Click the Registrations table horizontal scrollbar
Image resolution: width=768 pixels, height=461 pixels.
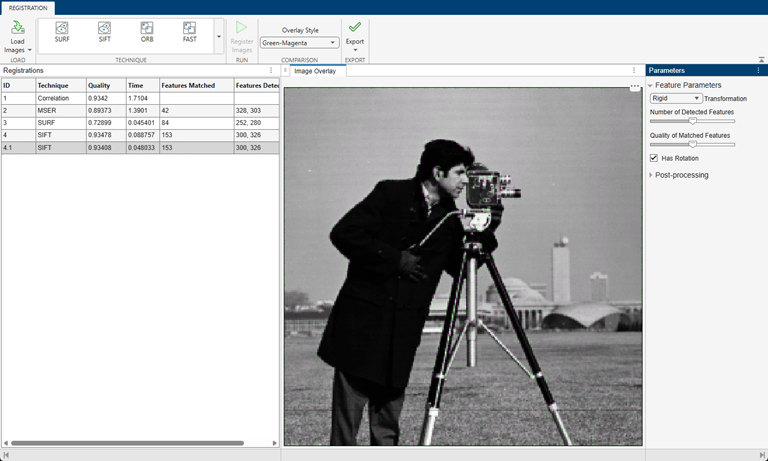(127, 443)
